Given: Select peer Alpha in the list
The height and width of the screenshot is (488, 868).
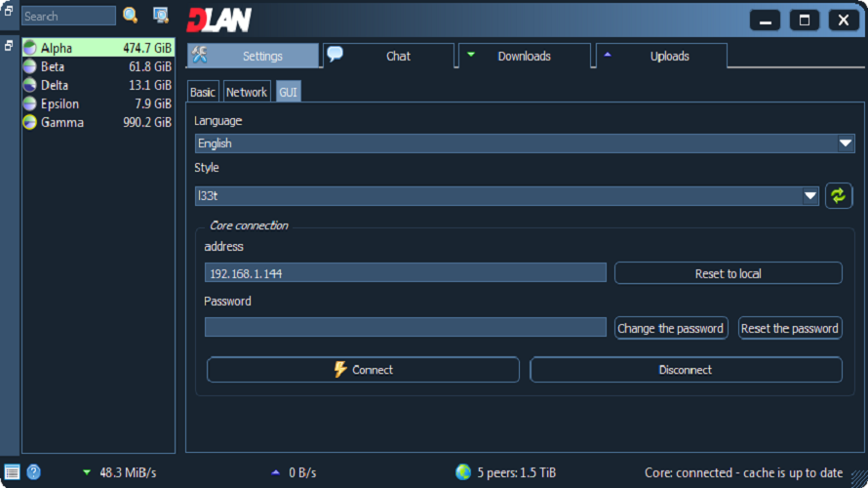Looking at the screenshot, I should 98,48.
